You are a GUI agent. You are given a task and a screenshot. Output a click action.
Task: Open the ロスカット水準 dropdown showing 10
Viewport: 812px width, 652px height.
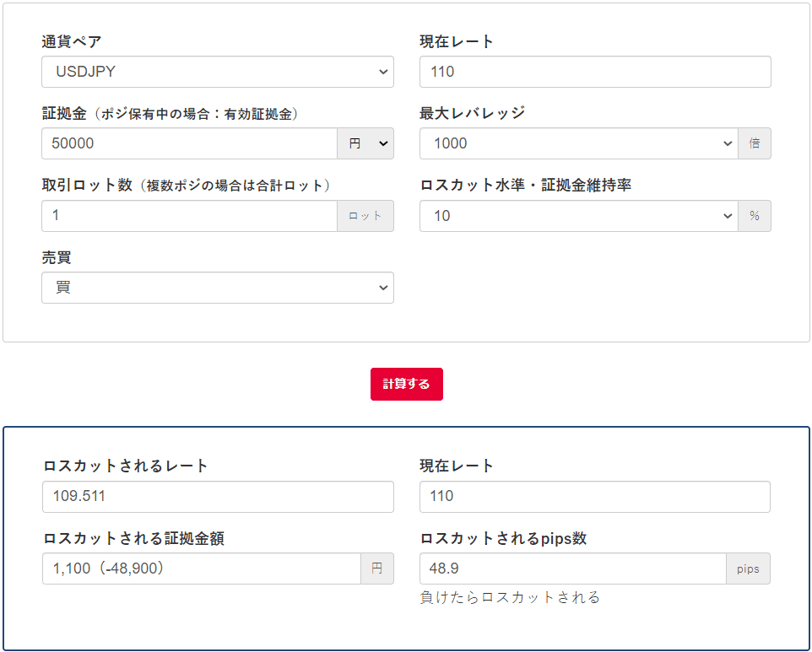[x=578, y=216]
